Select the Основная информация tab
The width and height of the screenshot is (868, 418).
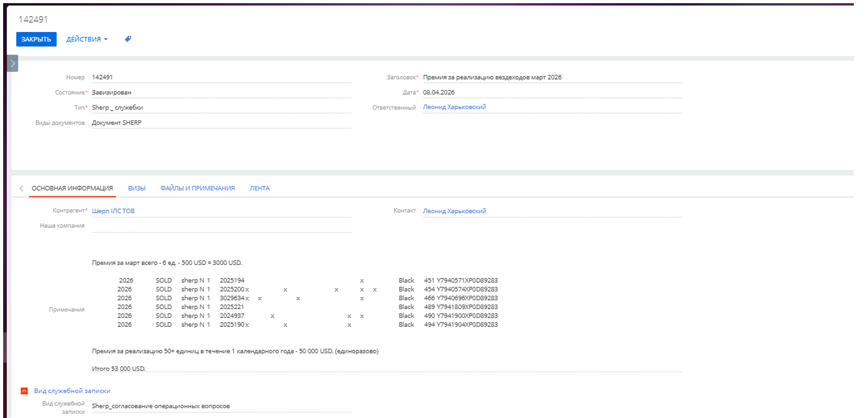pos(72,188)
